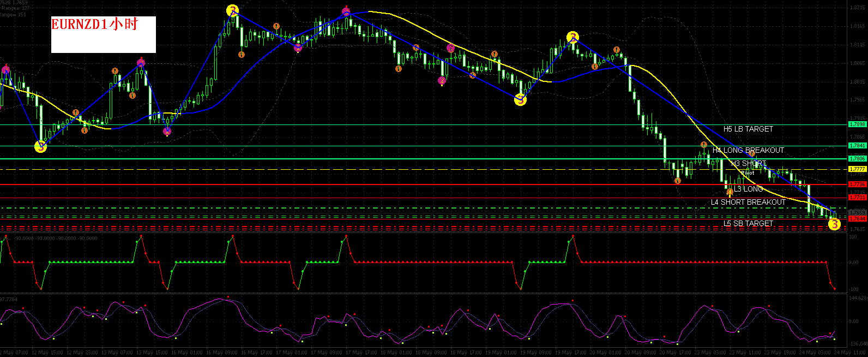This screenshot has height=357, width=868.
Task: Click the 23 May 03:00 time axis label
Action: (710, 352)
